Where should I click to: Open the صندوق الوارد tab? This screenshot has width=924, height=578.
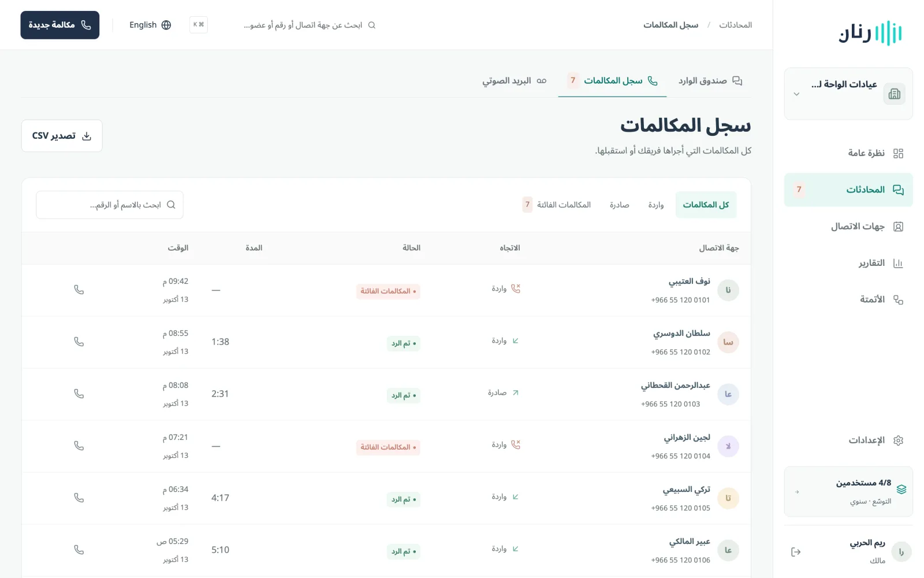click(710, 81)
